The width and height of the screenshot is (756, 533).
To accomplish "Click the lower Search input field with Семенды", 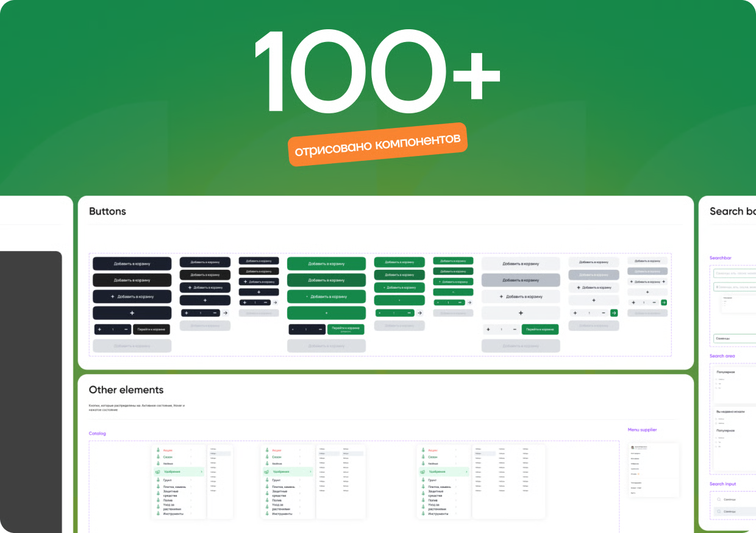I will point(735,511).
